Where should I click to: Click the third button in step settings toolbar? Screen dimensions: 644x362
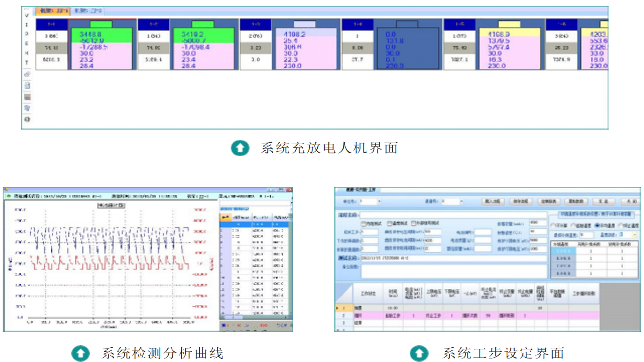(x=549, y=201)
